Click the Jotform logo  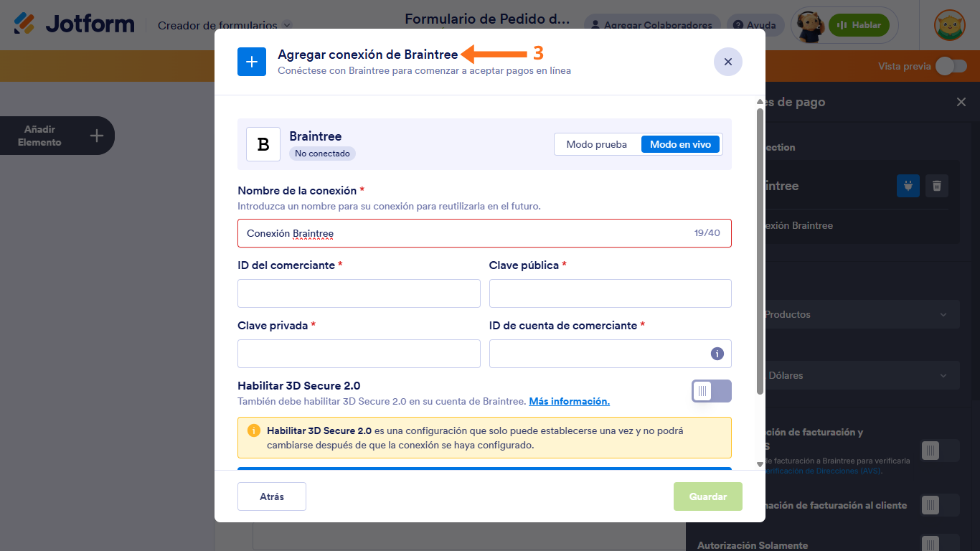point(75,24)
